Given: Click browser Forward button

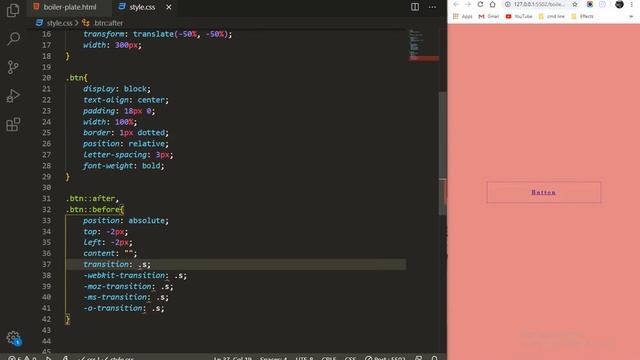Looking at the screenshot, I should (x=468, y=4).
